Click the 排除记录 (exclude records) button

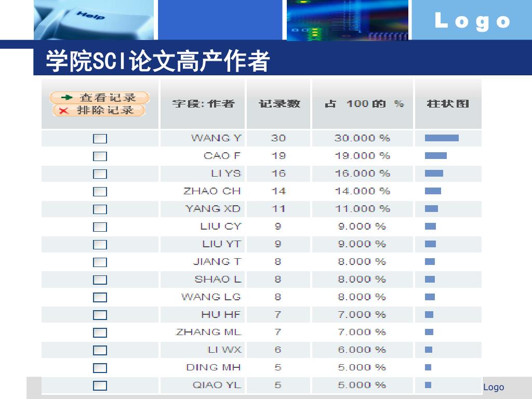(99, 110)
